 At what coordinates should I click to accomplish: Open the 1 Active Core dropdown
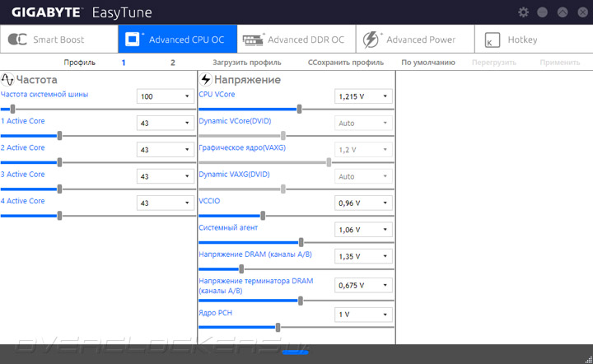click(x=165, y=123)
